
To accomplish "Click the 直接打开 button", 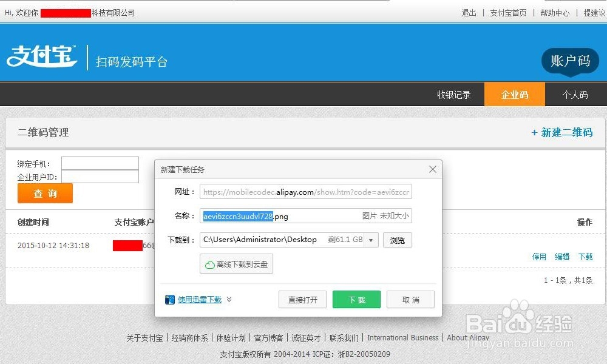I will pos(302,300).
